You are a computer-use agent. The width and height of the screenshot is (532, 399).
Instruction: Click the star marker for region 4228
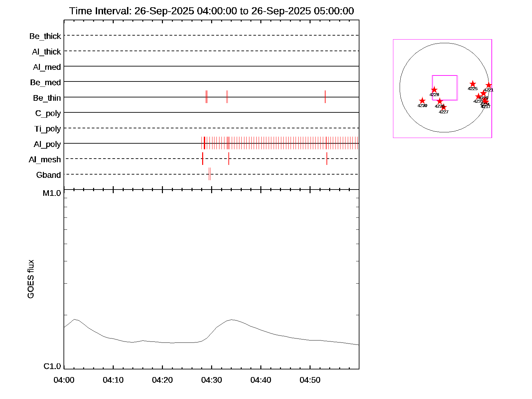click(434, 90)
